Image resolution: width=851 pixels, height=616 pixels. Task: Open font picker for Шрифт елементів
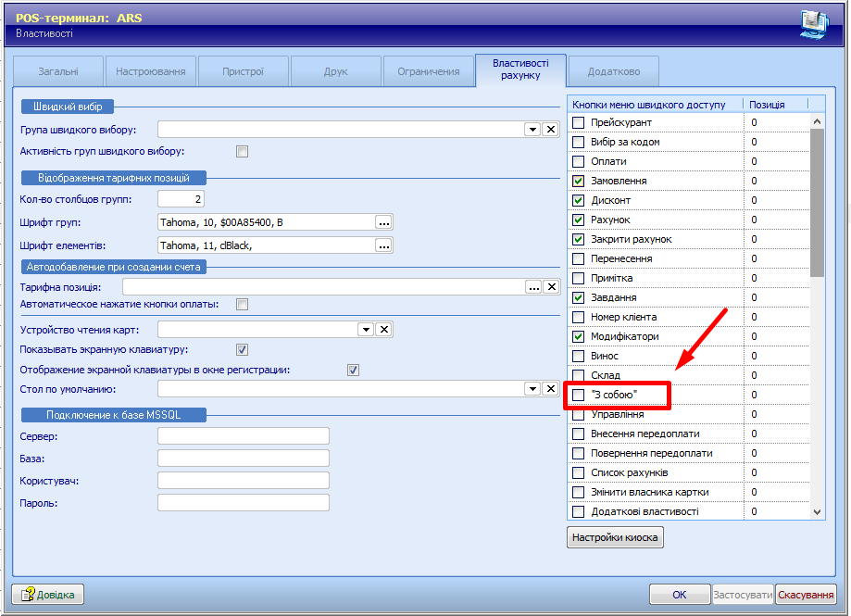384,245
